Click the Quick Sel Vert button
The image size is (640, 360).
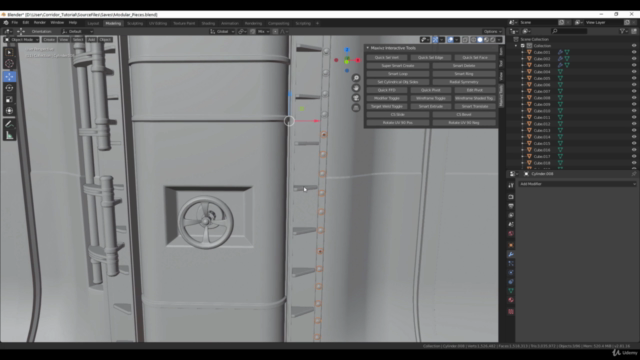pyautogui.click(x=387, y=58)
